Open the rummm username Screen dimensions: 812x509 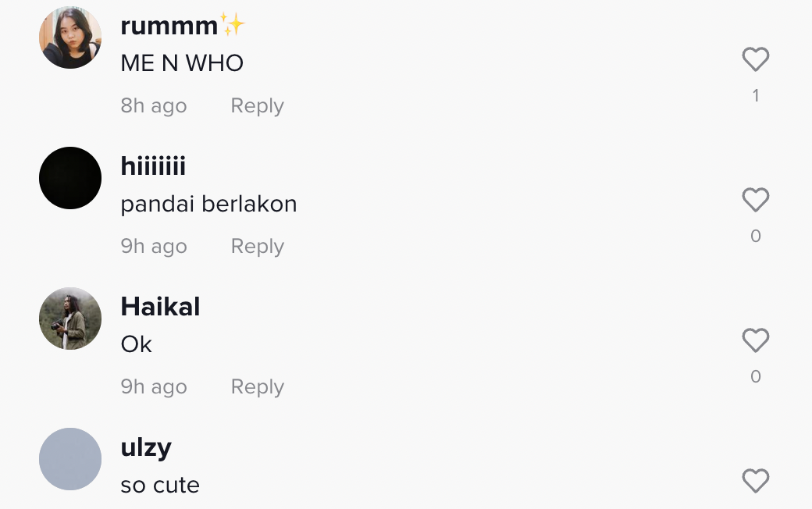169,26
